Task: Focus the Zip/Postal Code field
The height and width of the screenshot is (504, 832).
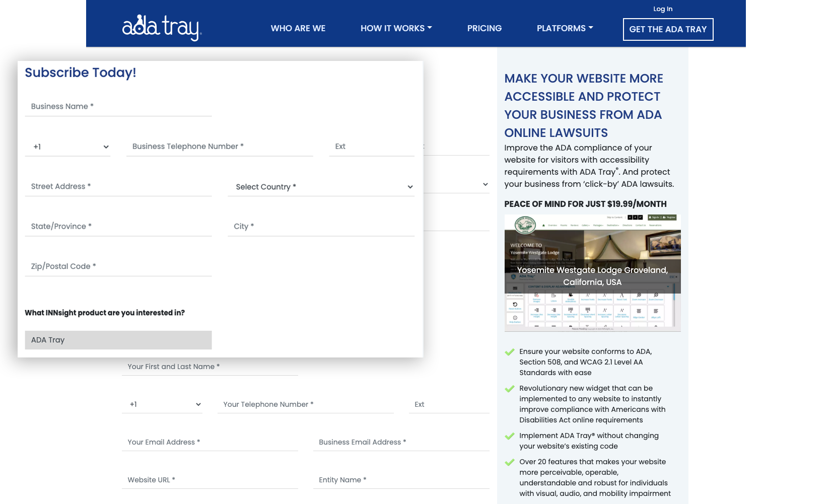Action: [x=118, y=266]
